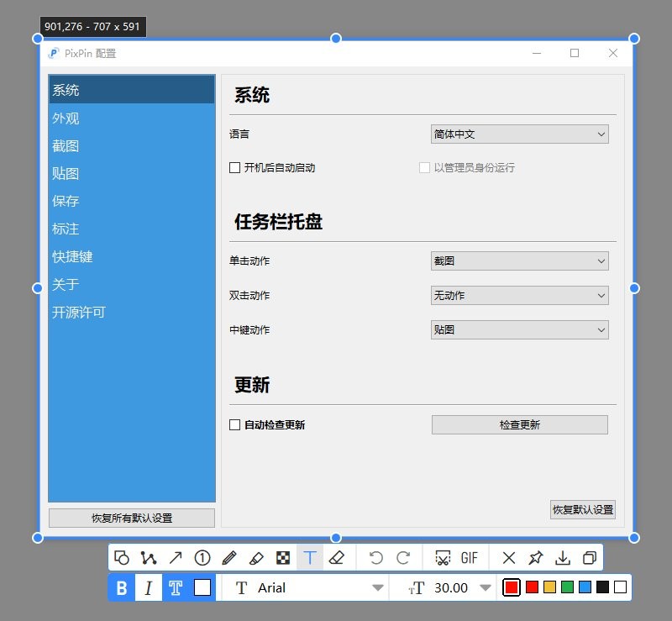The height and width of the screenshot is (621, 672).
Task: Switch to the 快捷键 settings tab
Action: click(72, 256)
